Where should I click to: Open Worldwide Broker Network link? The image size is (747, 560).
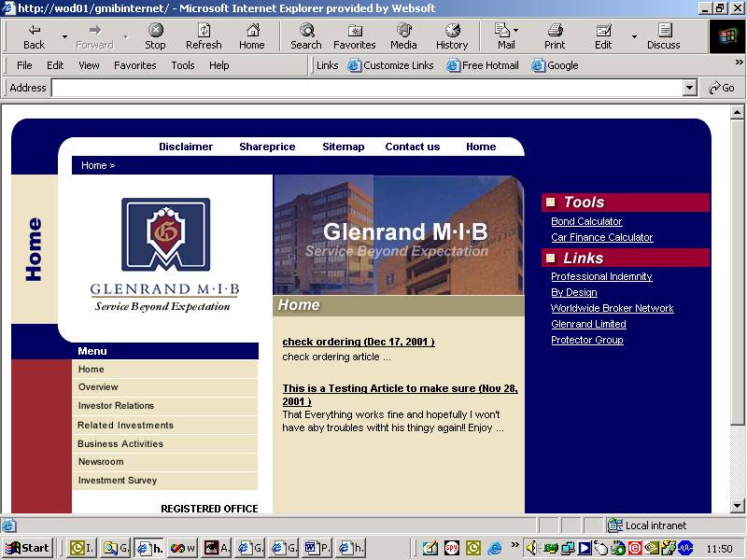coord(613,308)
